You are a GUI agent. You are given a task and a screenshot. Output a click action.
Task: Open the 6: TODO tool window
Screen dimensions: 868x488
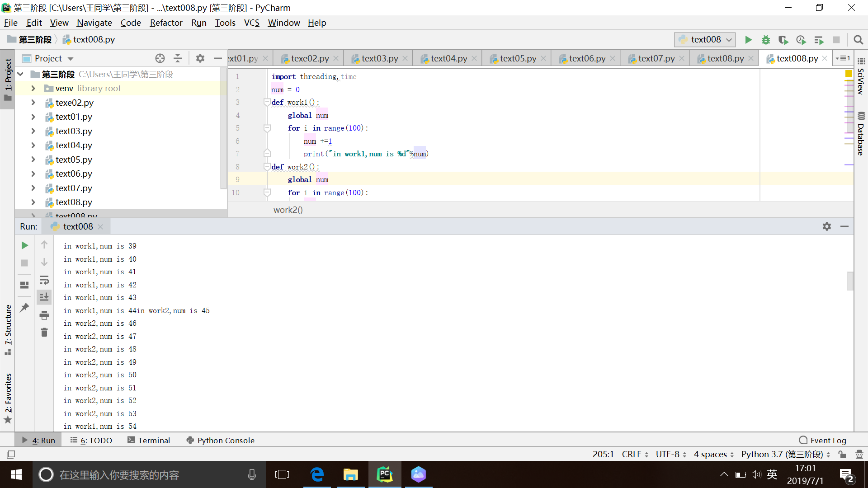tap(91, 440)
